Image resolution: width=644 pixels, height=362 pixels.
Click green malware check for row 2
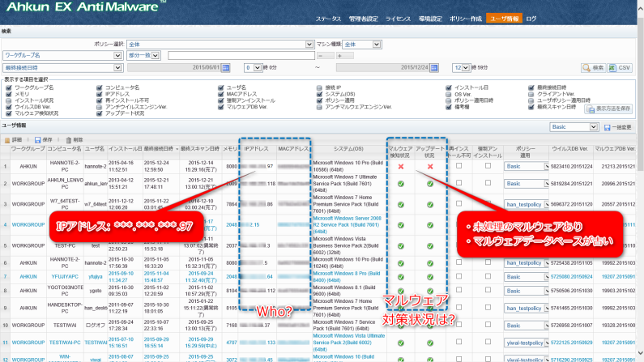pyautogui.click(x=401, y=184)
